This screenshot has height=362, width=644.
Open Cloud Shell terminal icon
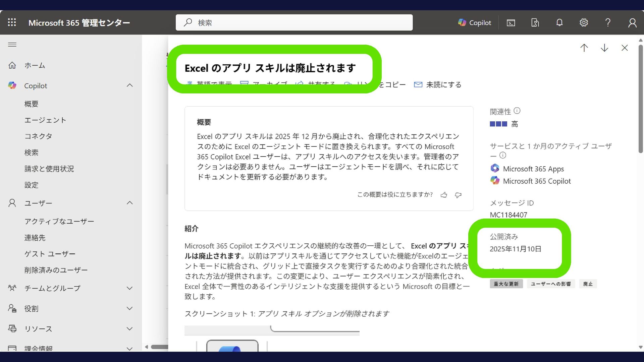point(511,23)
